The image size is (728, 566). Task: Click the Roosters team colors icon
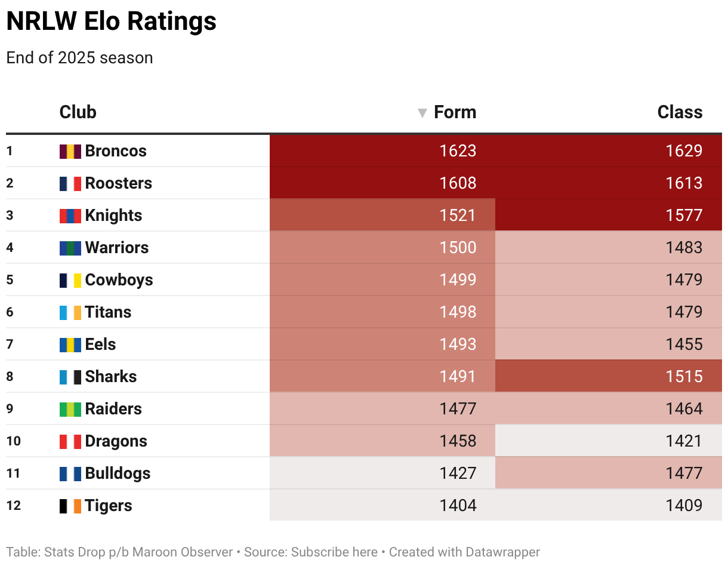(70, 183)
